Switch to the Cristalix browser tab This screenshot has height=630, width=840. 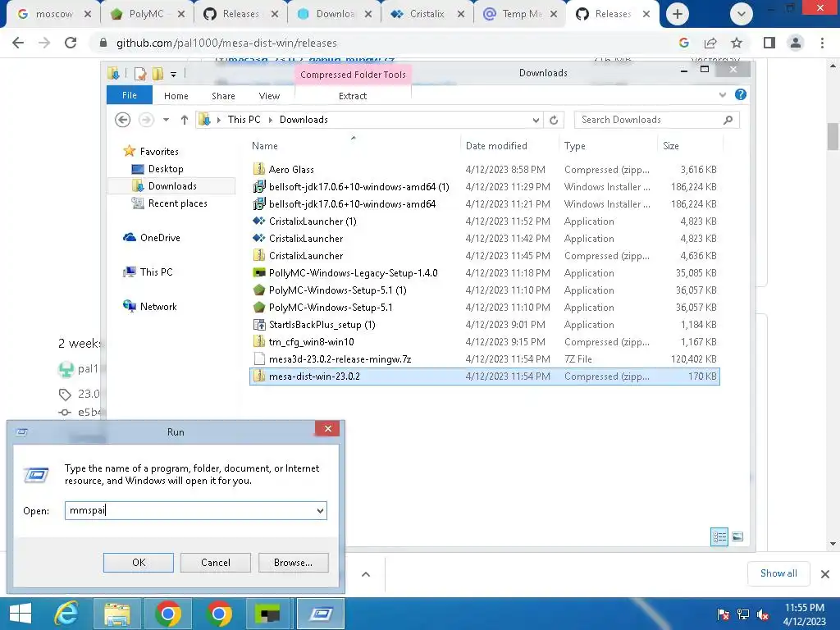427,14
